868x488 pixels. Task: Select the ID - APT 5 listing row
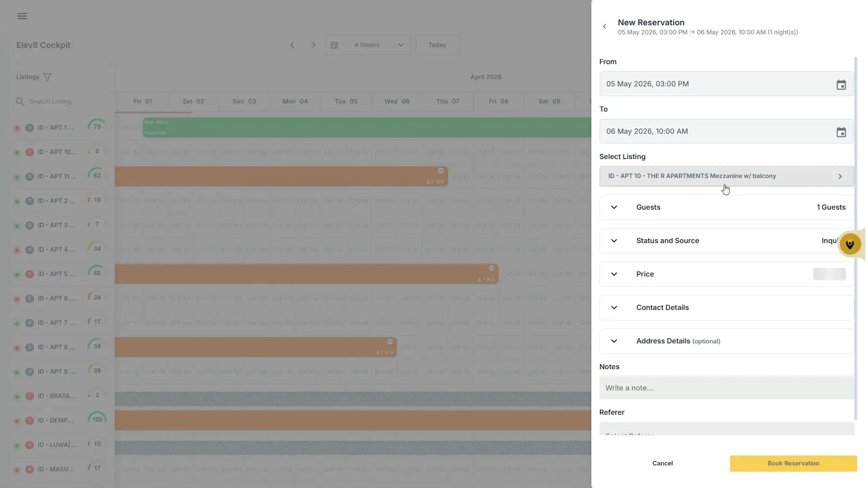tap(57, 274)
